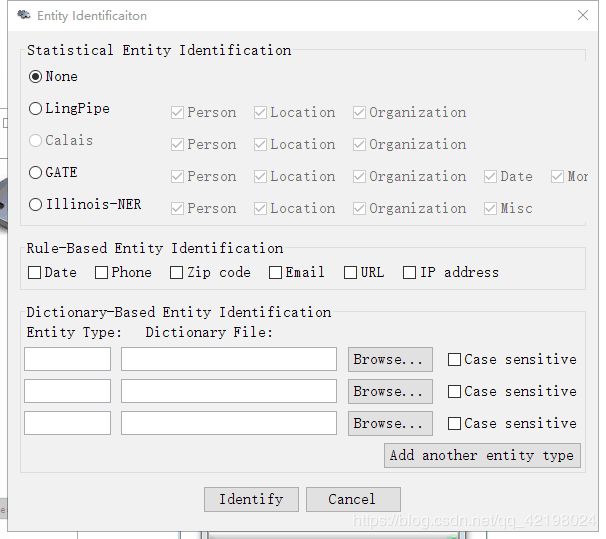The height and width of the screenshot is (539, 606).
Task: Focus the third Entity Type field
Action: pos(67,423)
